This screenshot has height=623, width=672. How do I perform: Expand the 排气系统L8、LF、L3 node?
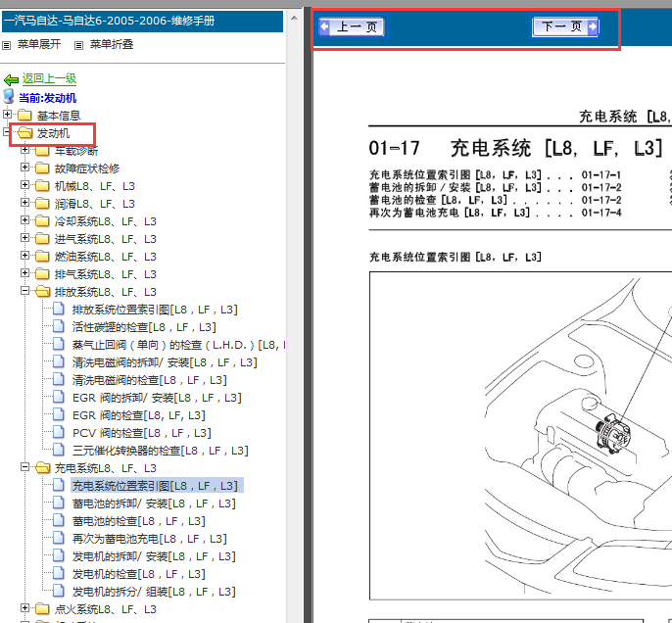click(24, 272)
